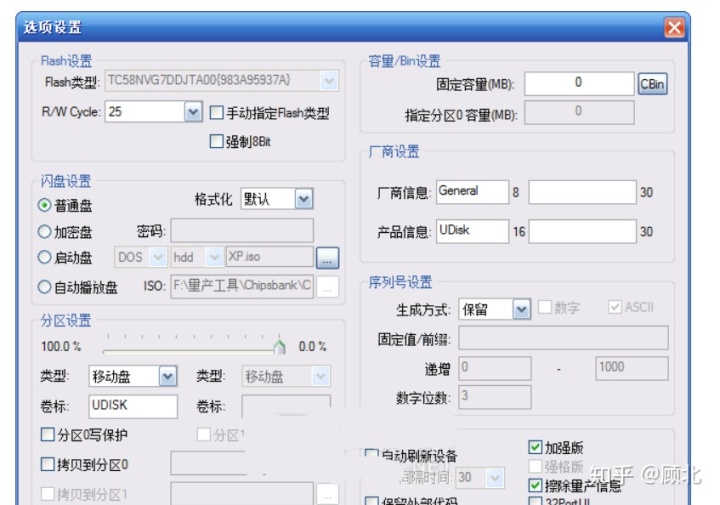Choose the 加密盘 radio option
Image resolution: width=720 pixels, height=505 pixels.
(x=45, y=231)
